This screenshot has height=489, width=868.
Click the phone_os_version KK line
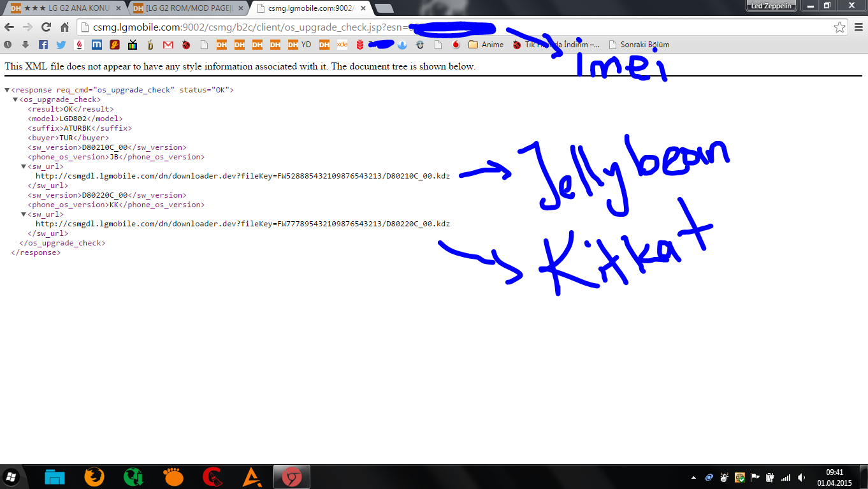(x=116, y=205)
